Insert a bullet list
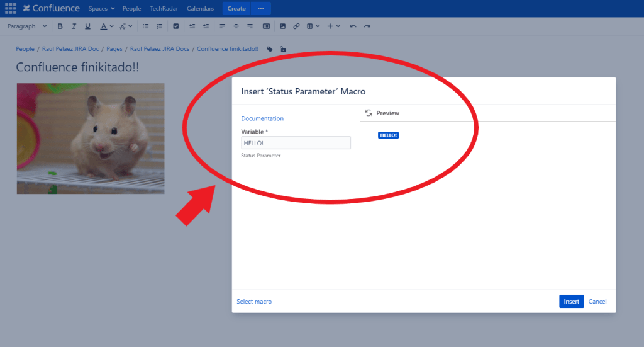644x347 pixels. (146, 26)
